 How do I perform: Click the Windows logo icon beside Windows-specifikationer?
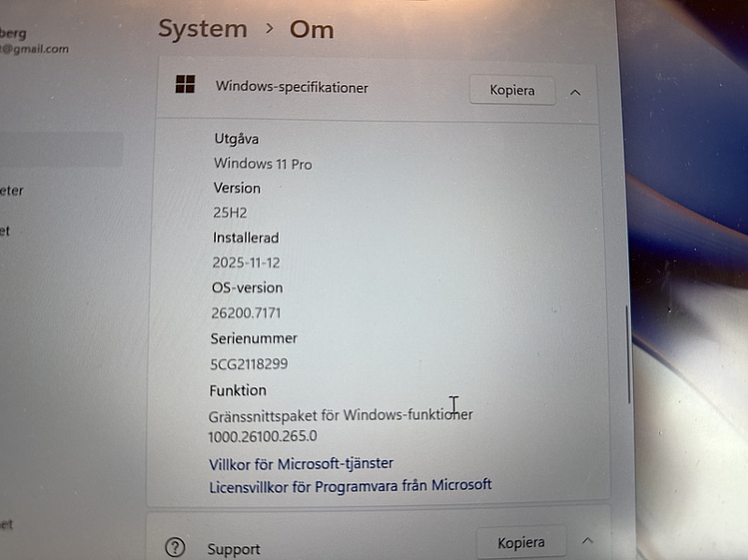tap(185, 85)
